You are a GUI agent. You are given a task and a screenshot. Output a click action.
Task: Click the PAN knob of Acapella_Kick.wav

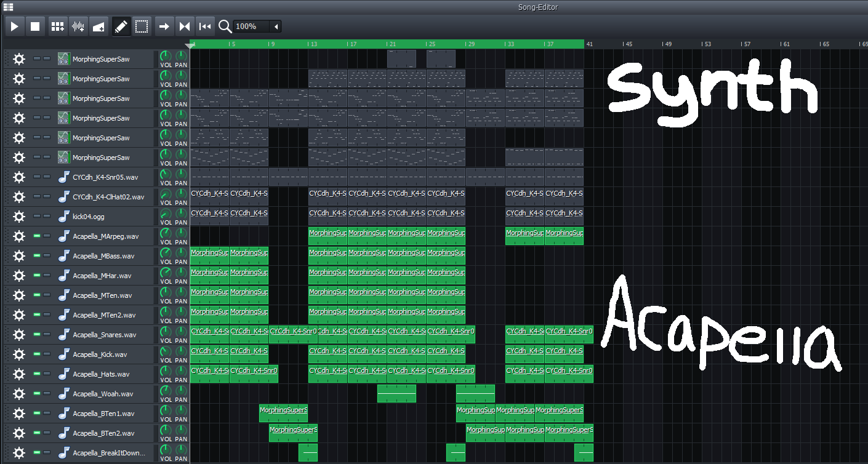(181, 351)
